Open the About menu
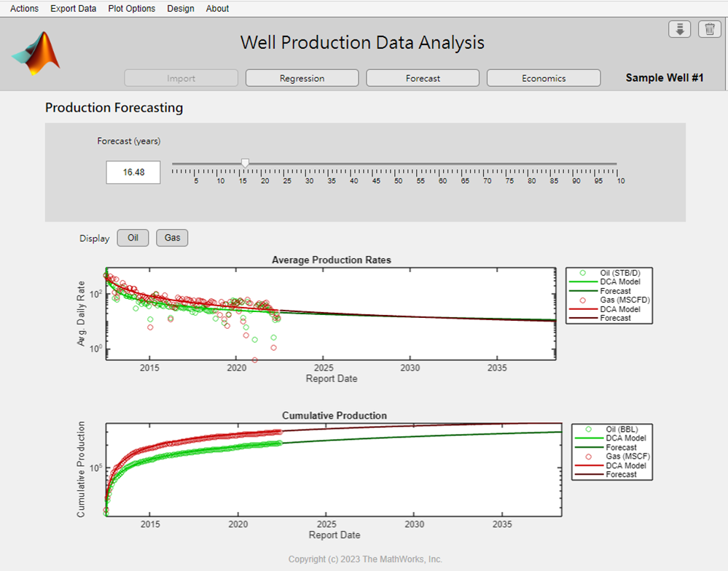728x571 pixels. pos(216,8)
